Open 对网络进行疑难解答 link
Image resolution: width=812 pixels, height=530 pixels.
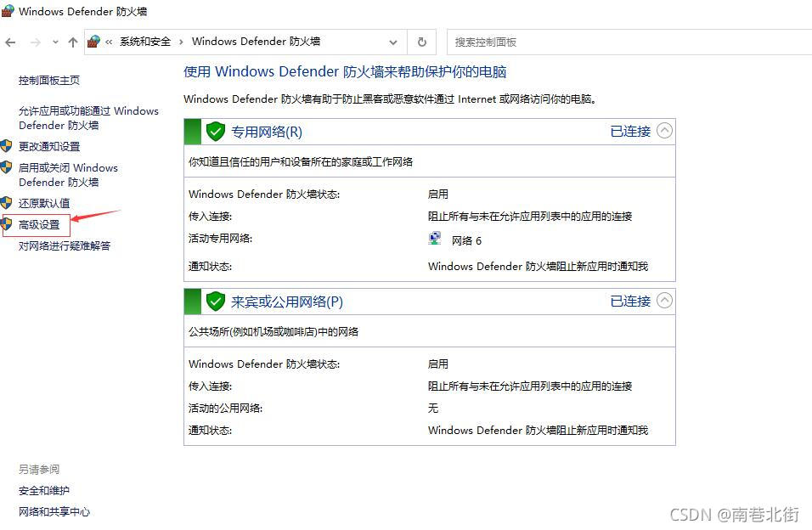coord(65,246)
